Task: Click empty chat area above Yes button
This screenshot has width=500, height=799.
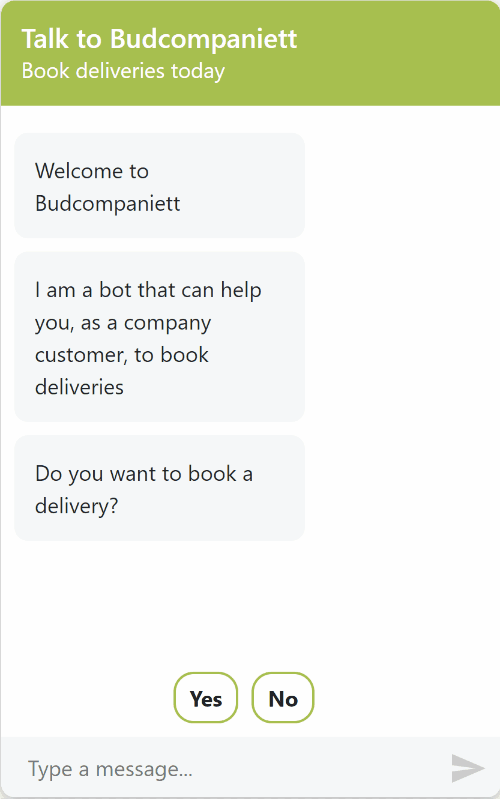Action: point(250,606)
